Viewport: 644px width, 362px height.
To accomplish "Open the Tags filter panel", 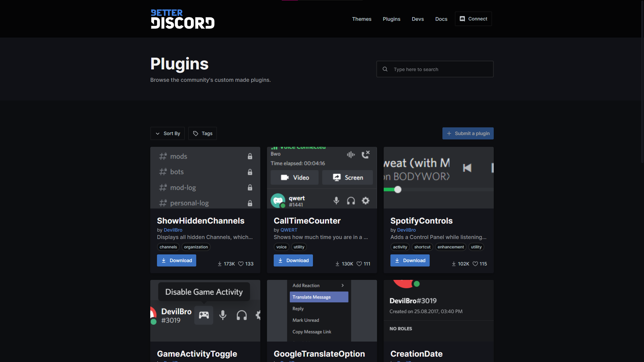I will point(202,133).
